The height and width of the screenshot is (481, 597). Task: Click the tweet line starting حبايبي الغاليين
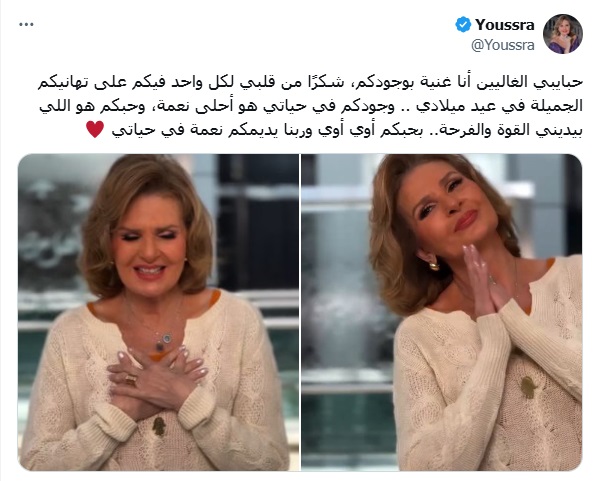pos(310,82)
